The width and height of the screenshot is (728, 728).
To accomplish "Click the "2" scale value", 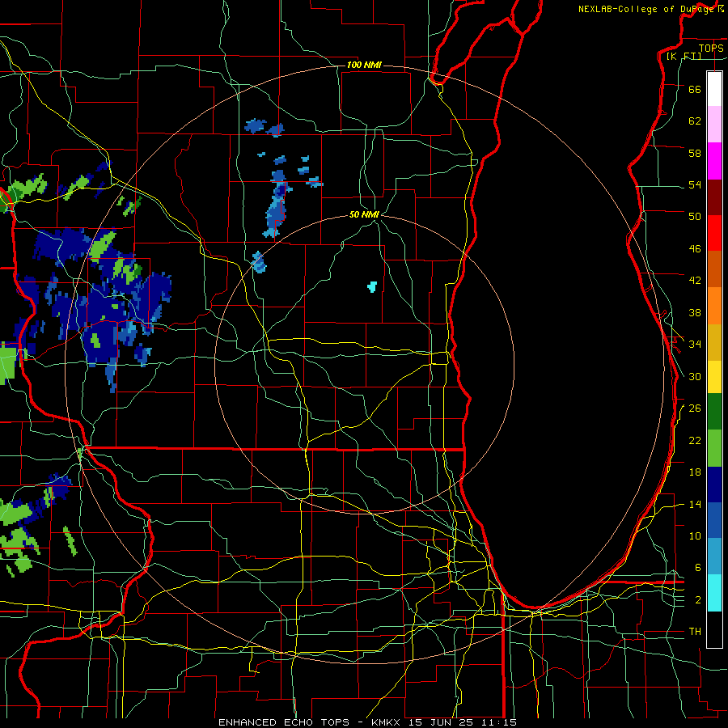I will point(697,600).
